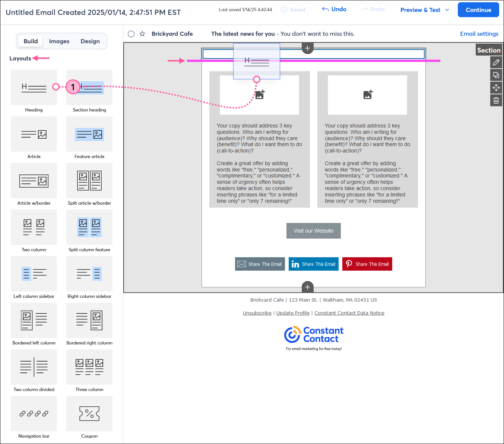The image size is (504, 444).
Task: Click the Pinterest Share This Email button
Action: coord(367,264)
